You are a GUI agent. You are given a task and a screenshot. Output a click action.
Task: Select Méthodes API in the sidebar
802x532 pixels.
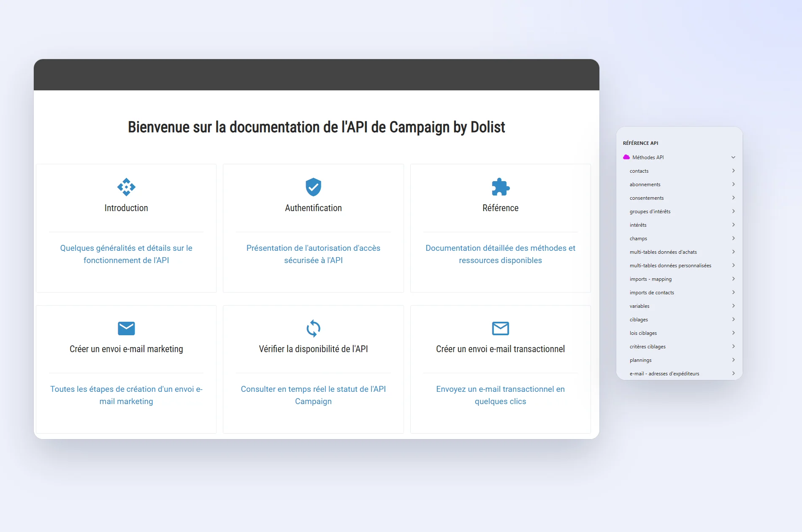[x=648, y=157]
